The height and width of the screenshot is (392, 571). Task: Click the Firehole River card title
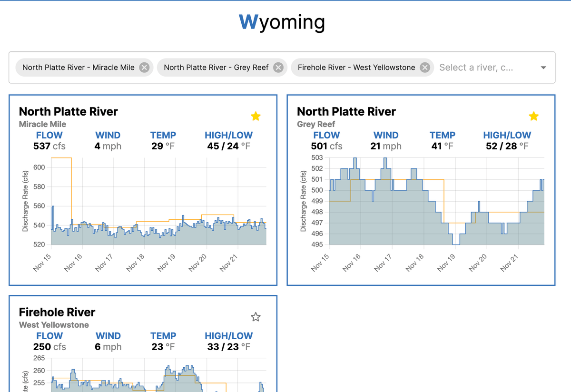(x=57, y=312)
